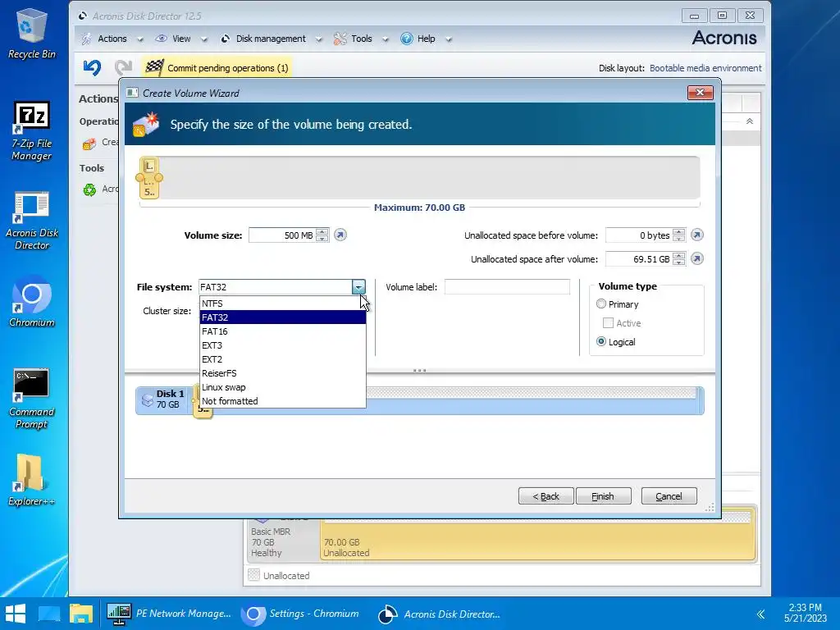Switch to Acronis Disk Director taskbar item
Screen dimensions: 840x630
tap(440, 614)
